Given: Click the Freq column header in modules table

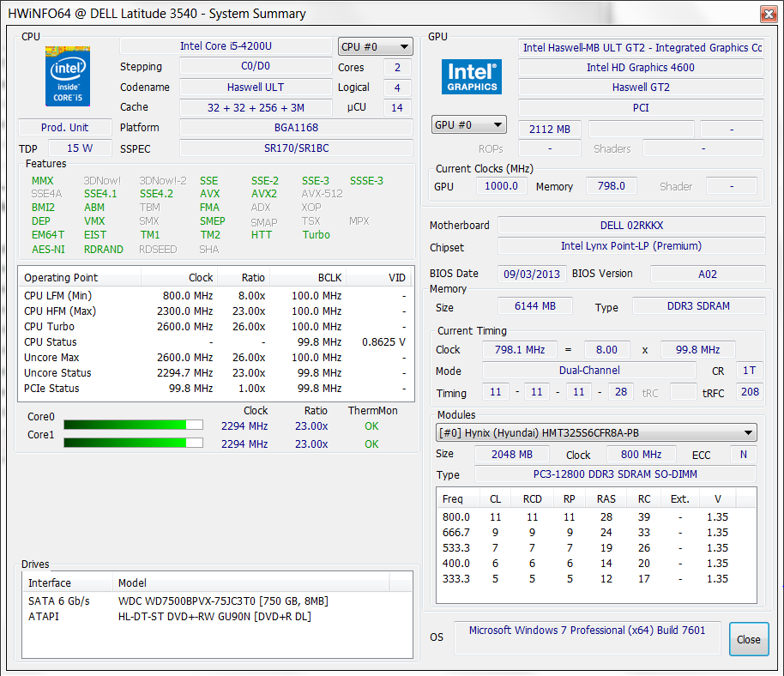Looking at the screenshot, I should point(458,499).
